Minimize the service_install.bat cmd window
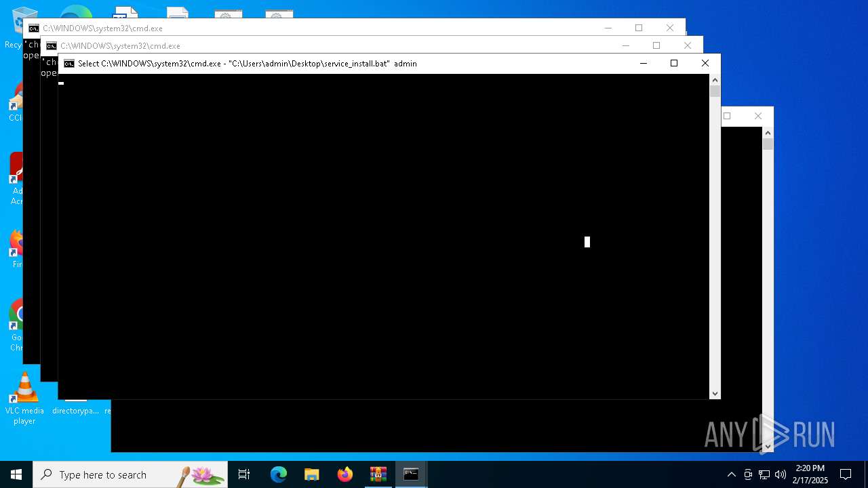868x488 pixels. (x=644, y=63)
